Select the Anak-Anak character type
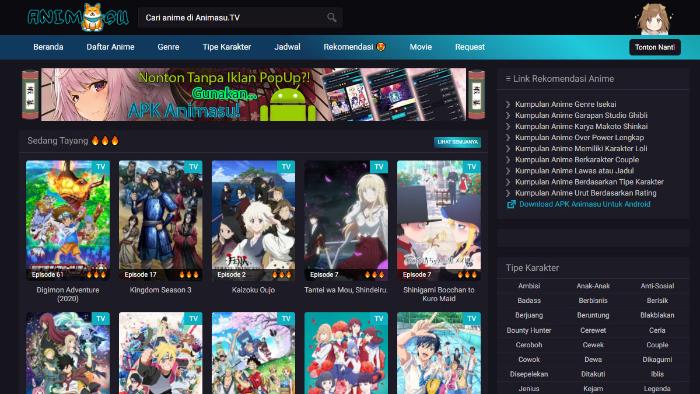 (593, 286)
